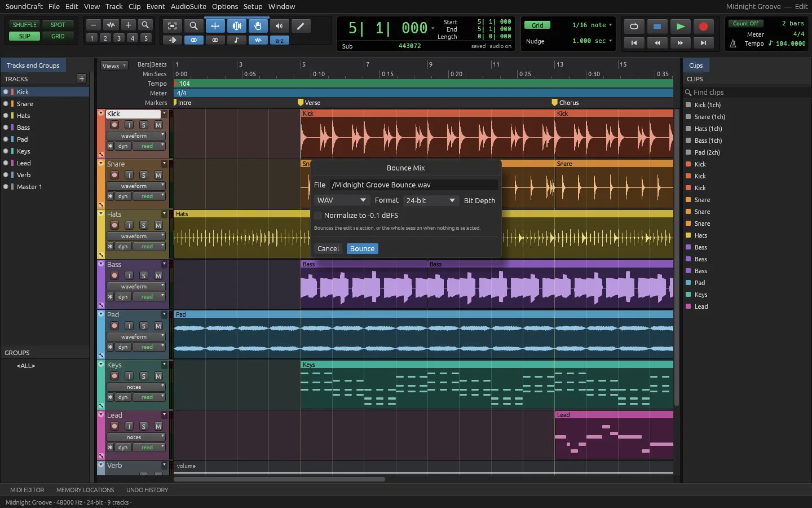812x508 pixels.
Task: Open the Nudge 1.000 sec dropdown
Action: (592, 41)
